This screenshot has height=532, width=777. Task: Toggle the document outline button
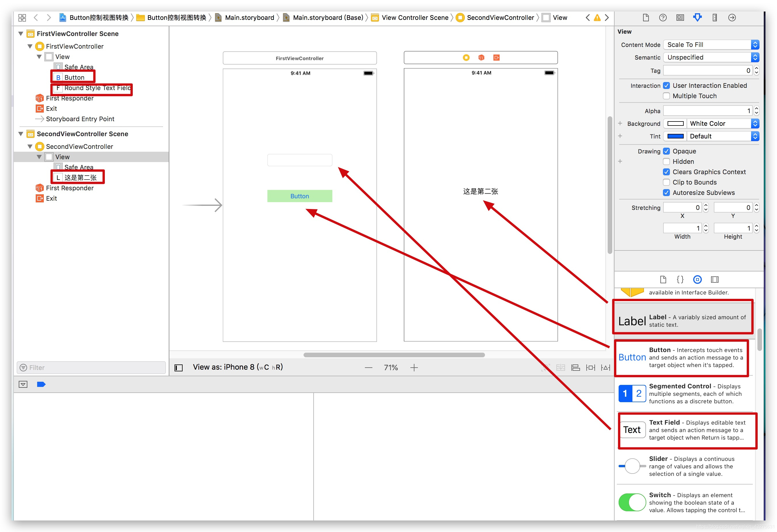click(179, 368)
